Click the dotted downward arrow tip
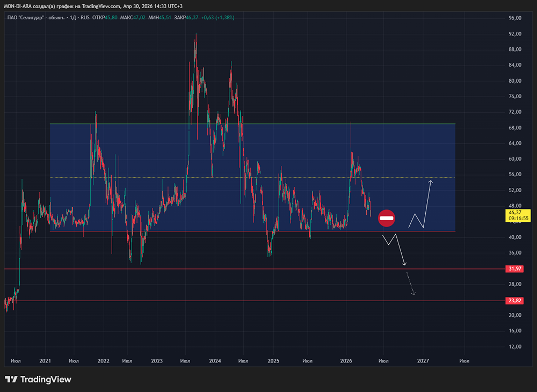Image resolution: width=537 pixels, height=392 pixels. pos(414,293)
